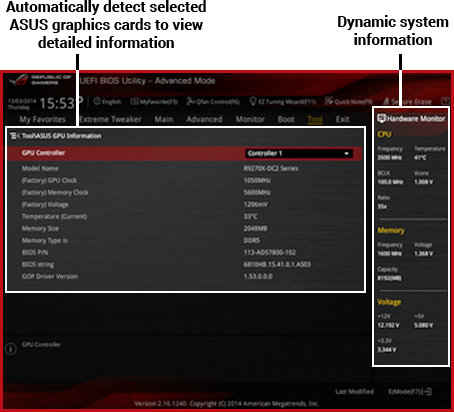Switch to the Monitor tab

click(250, 119)
